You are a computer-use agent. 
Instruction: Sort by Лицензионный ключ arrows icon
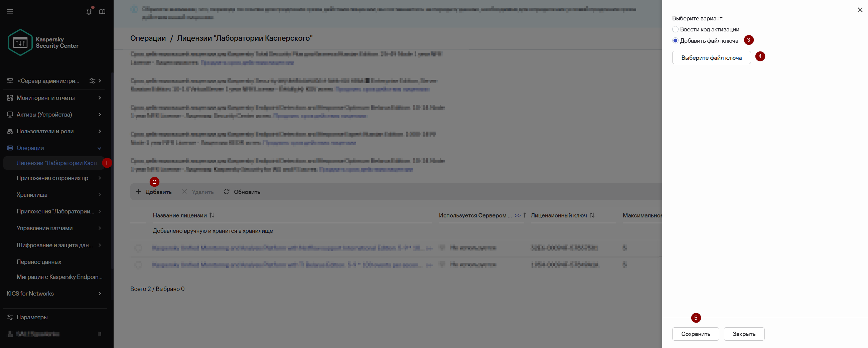pyautogui.click(x=592, y=215)
